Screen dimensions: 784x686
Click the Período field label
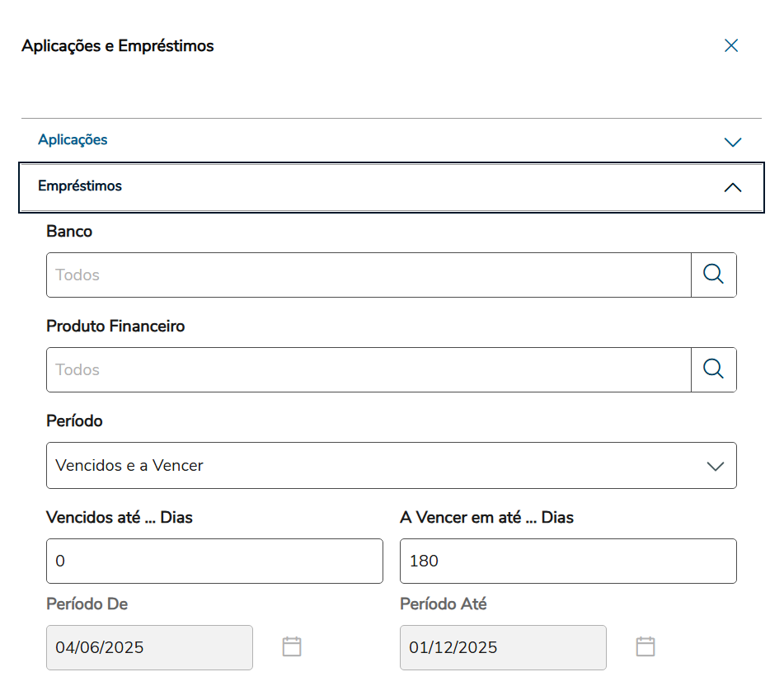click(x=74, y=421)
